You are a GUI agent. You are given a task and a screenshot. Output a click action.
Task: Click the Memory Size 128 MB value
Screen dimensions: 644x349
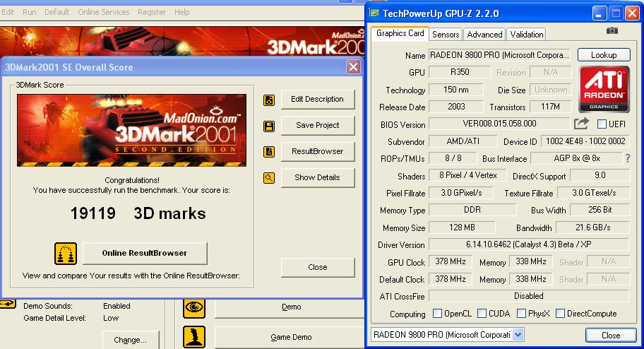click(462, 227)
